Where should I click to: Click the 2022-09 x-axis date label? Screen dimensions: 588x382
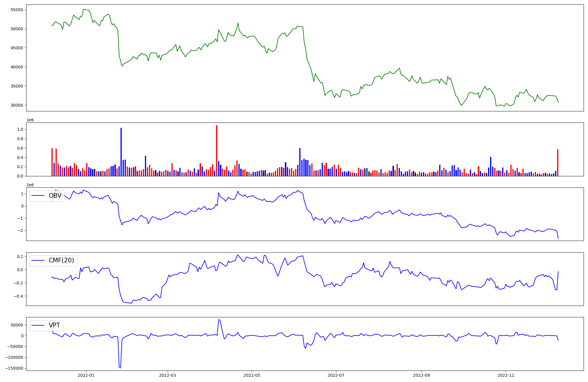pyautogui.click(x=422, y=375)
